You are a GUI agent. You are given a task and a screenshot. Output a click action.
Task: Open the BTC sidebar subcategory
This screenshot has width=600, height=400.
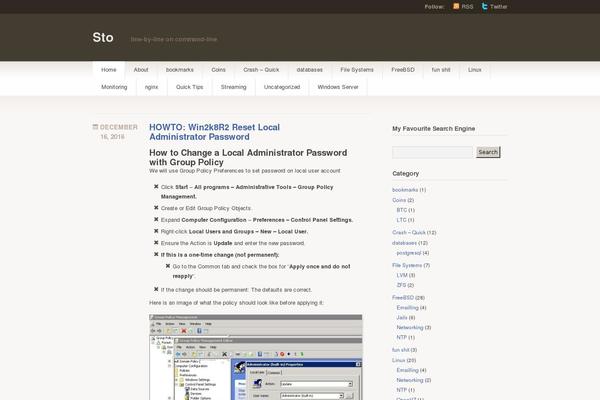tap(401, 210)
